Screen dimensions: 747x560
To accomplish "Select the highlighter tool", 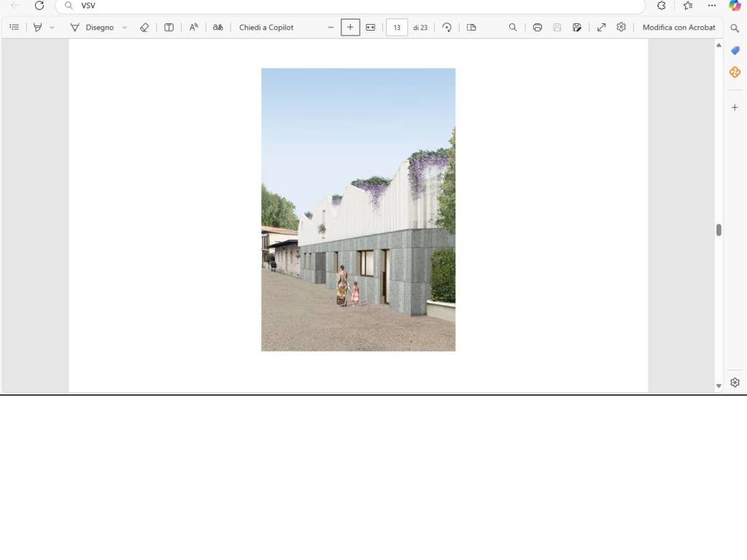I will 37,27.
